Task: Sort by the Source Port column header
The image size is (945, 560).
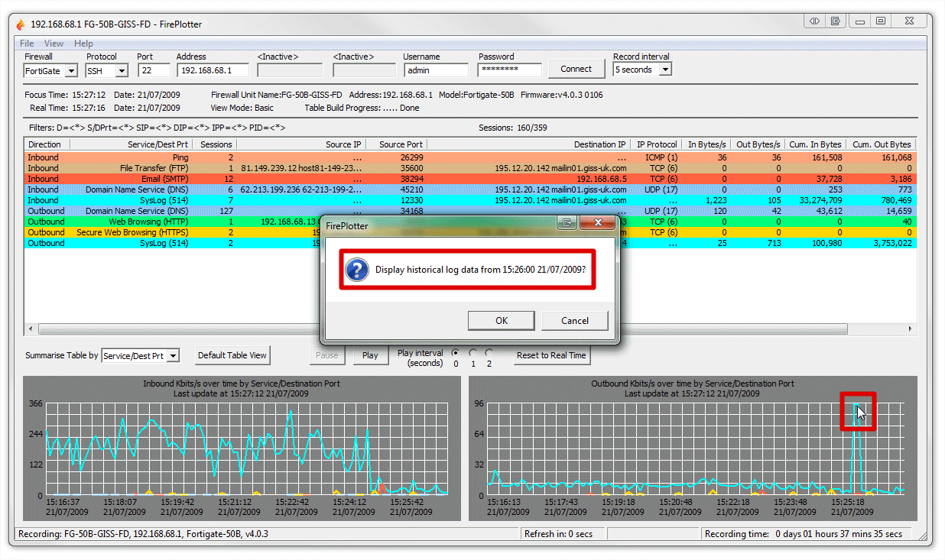Action: pos(396,144)
